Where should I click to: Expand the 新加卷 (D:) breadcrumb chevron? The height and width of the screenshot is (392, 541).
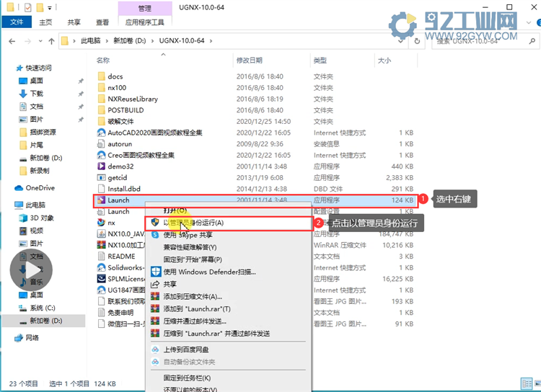click(x=152, y=41)
